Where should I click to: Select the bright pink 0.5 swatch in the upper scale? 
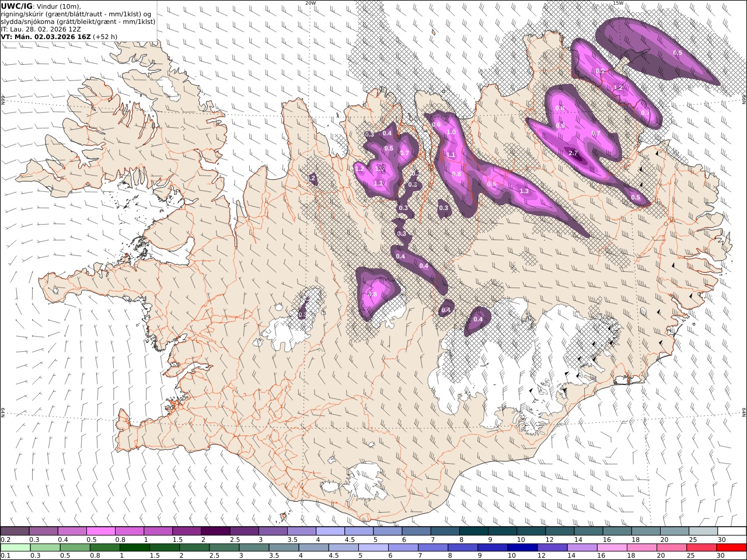pyautogui.click(x=101, y=531)
